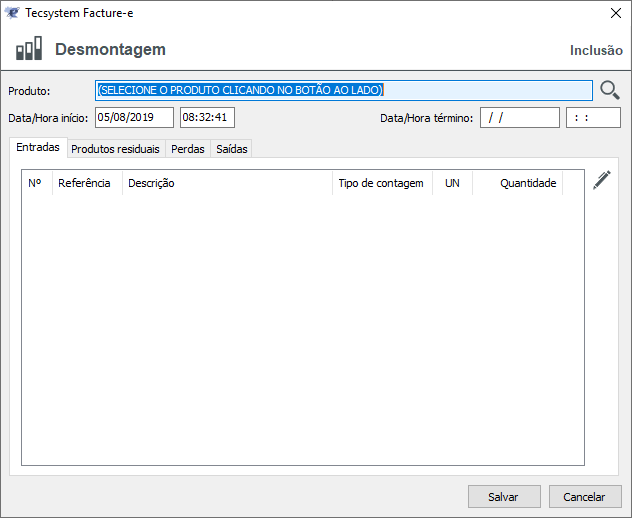632x518 pixels.
Task: Sort by the Descrição column header
Action: (x=226, y=183)
